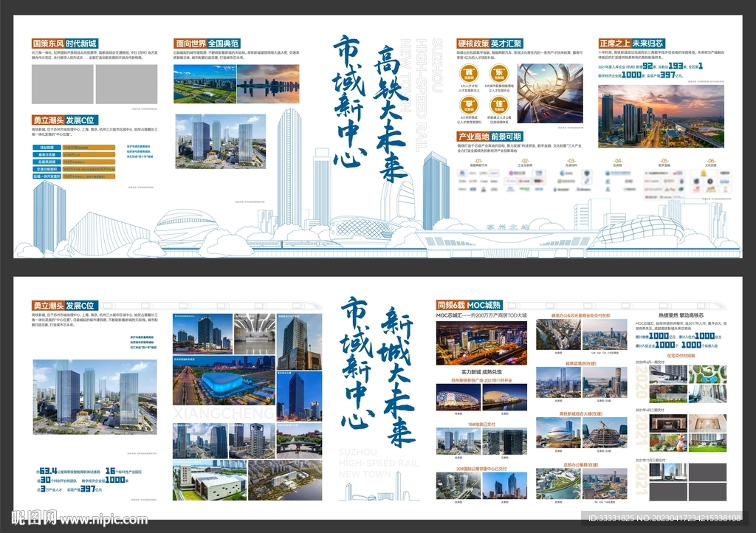The width and height of the screenshot is (756, 533).
Task: Click the orange '学' circular badge
Action: 469,105
